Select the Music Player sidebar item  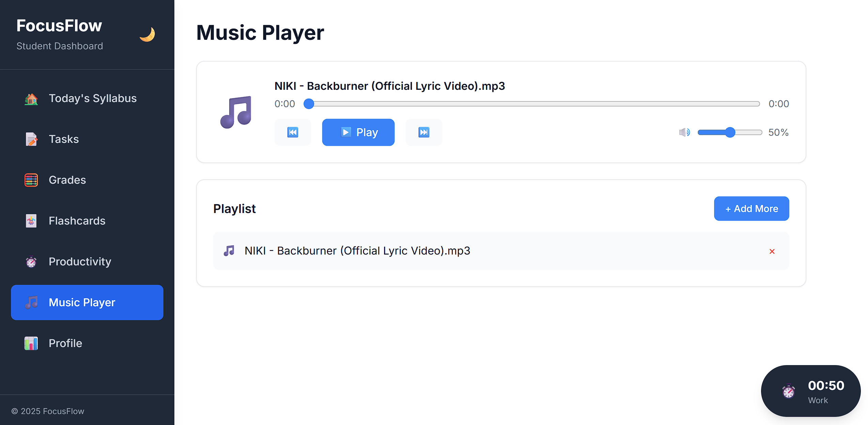87,303
